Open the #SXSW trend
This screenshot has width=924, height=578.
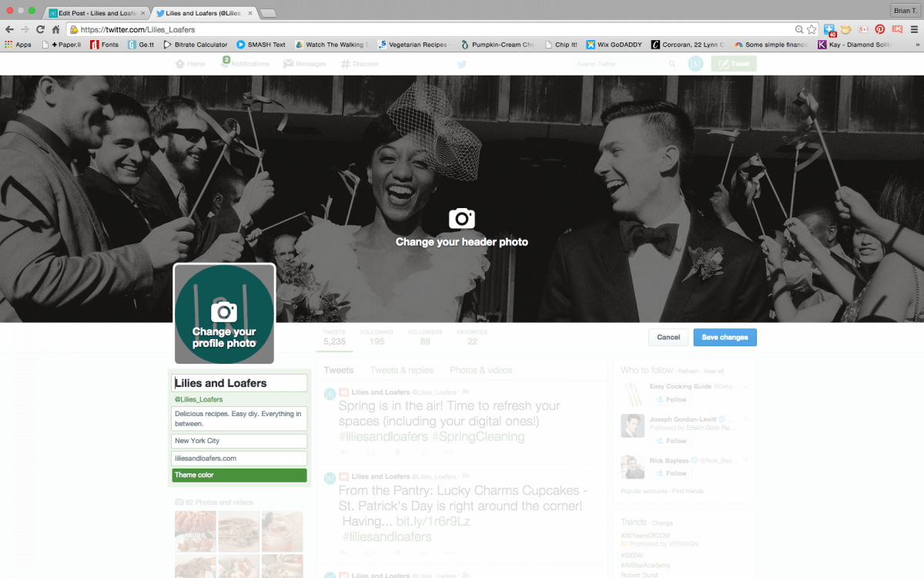632,555
